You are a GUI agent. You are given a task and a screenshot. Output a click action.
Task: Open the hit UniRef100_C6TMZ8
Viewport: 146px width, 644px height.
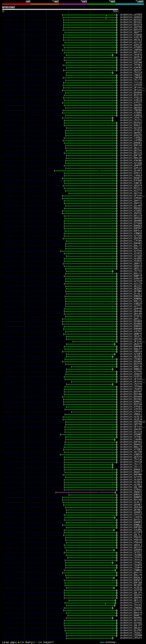(131, 15)
